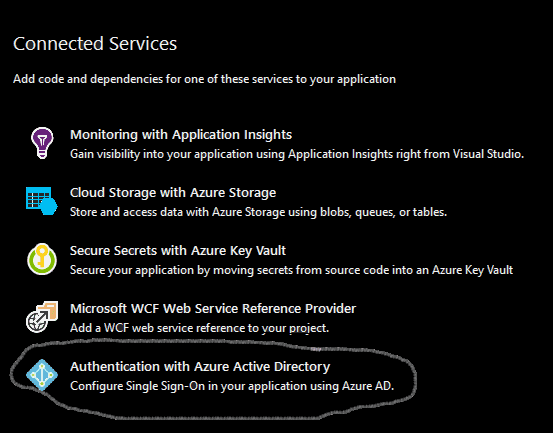The height and width of the screenshot is (433, 553).
Task: Click 'Add a WCF web service reference' description
Action: click(199, 328)
